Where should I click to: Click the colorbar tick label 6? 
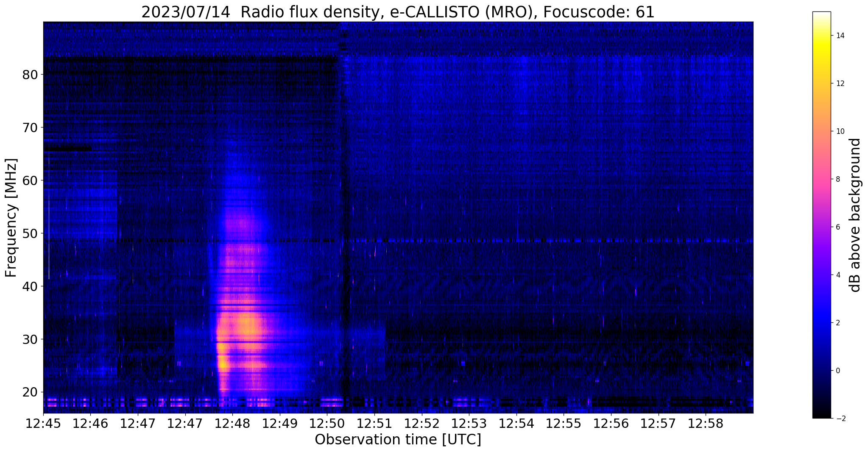point(837,227)
